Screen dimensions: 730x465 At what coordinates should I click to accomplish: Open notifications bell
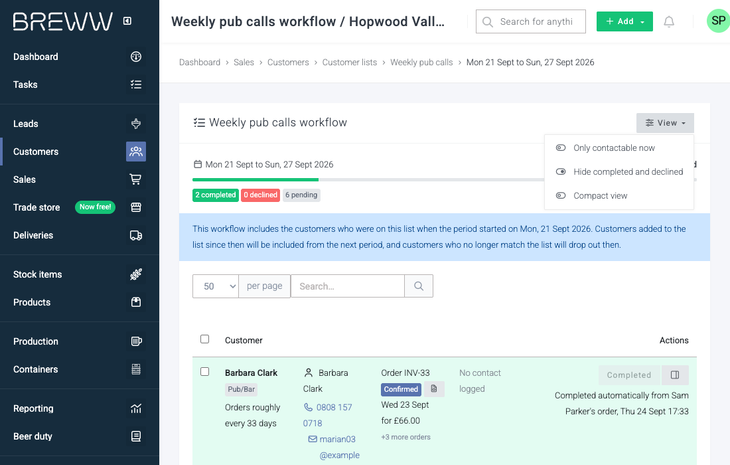point(669,21)
